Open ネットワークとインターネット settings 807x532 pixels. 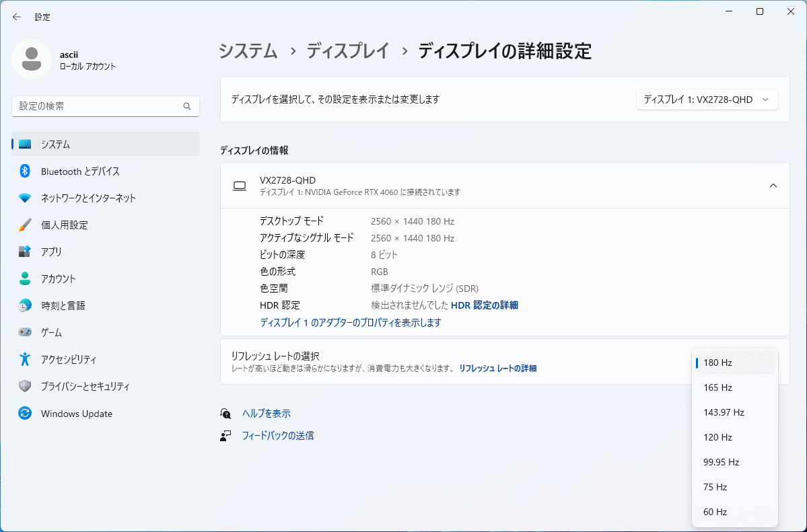(x=88, y=198)
